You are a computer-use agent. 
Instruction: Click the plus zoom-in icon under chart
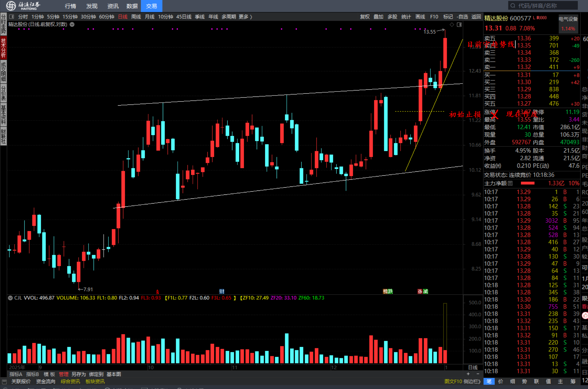[468, 374]
